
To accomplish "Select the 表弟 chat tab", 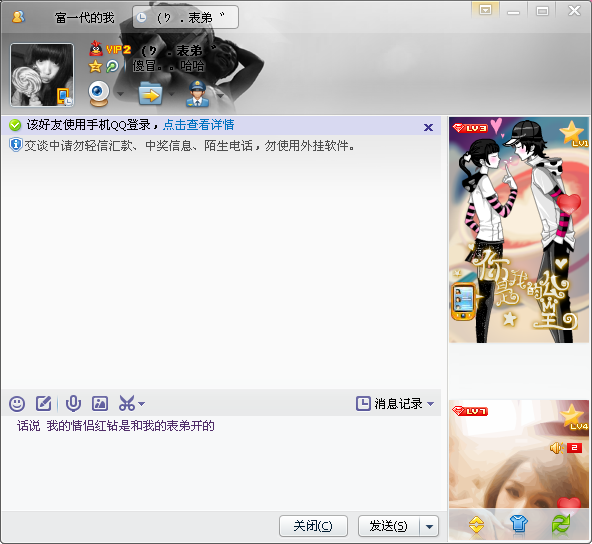I will pos(185,17).
